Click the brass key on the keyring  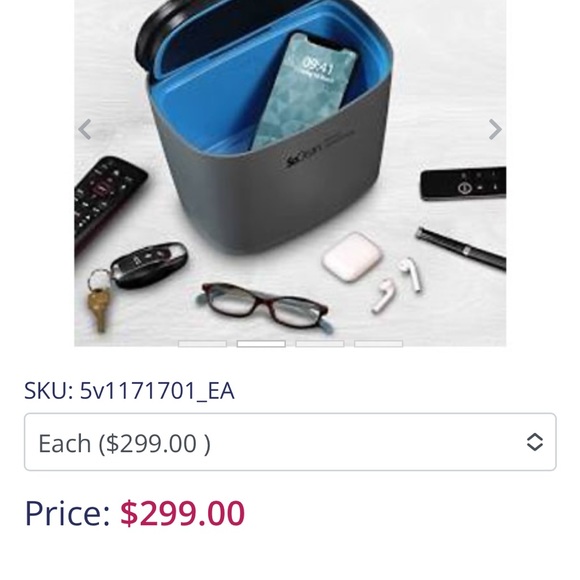tap(98, 310)
